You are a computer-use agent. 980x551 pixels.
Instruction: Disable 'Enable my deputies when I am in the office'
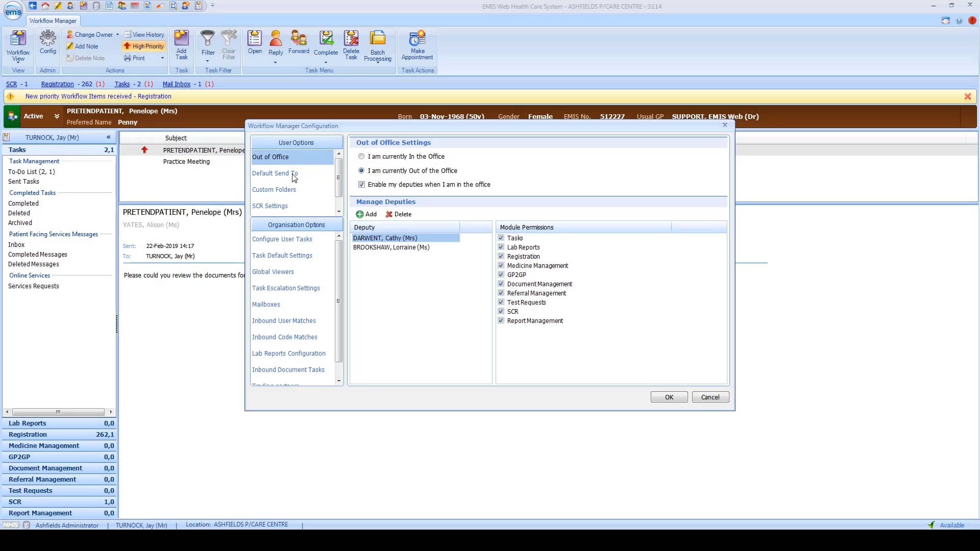coord(361,184)
